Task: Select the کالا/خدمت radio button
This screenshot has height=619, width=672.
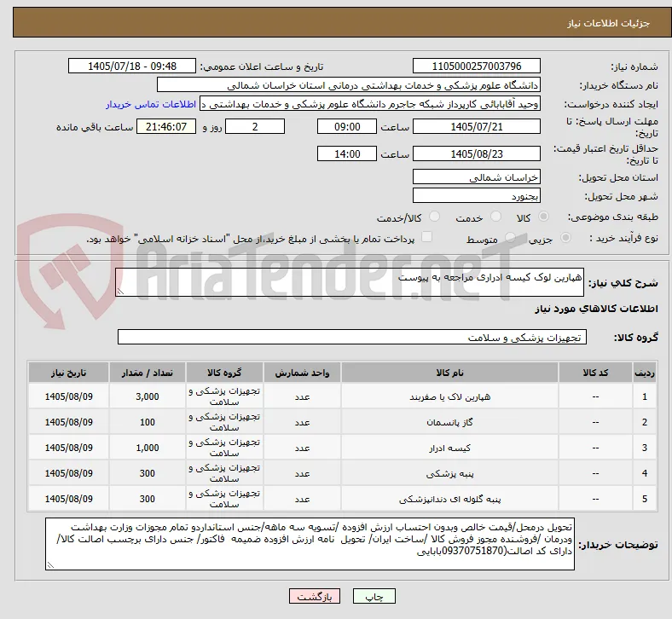Action: [435, 217]
